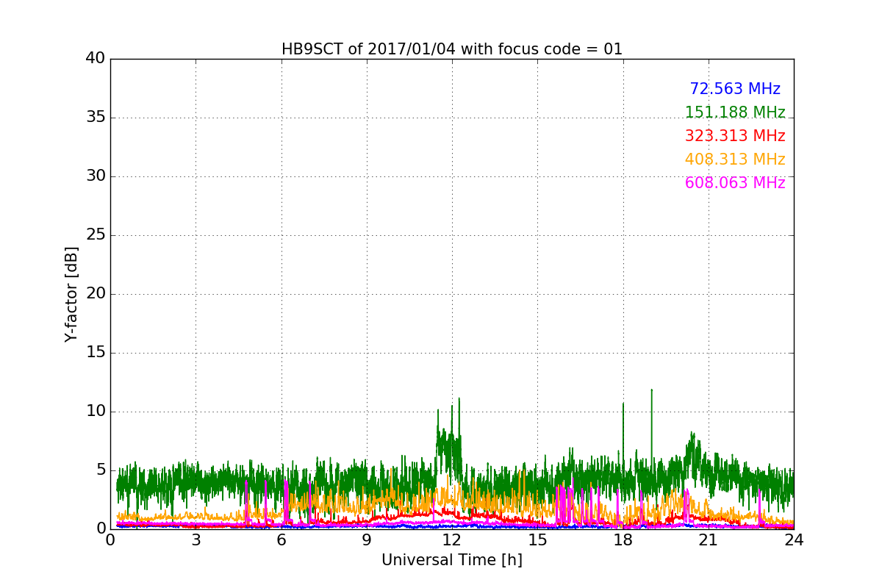
Task: Click x-axis tick value 24
Action: (794, 540)
